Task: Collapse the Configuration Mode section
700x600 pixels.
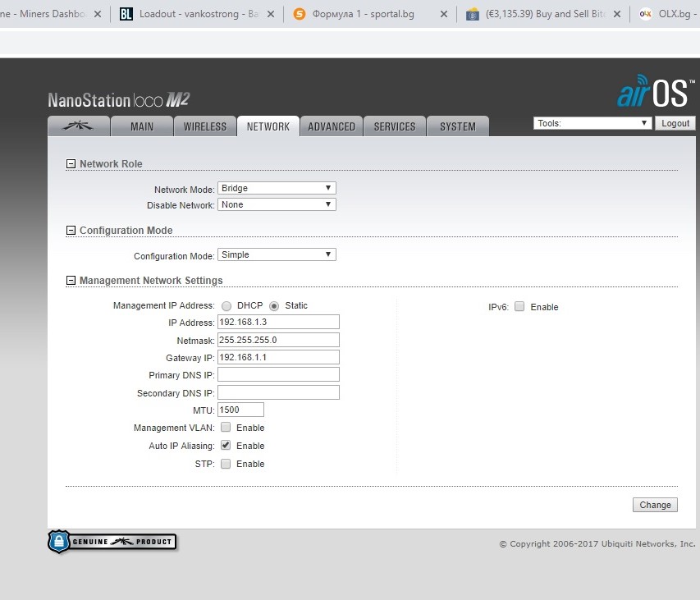Action: tap(71, 231)
